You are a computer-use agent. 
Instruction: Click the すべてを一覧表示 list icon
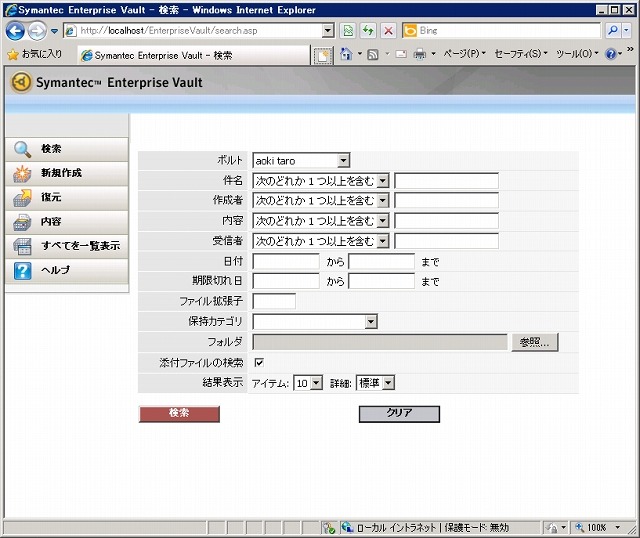(x=22, y=246)
